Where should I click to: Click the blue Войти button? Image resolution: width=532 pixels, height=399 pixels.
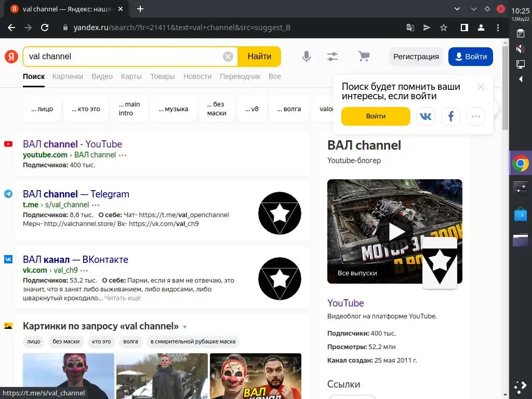pos(471,57)
